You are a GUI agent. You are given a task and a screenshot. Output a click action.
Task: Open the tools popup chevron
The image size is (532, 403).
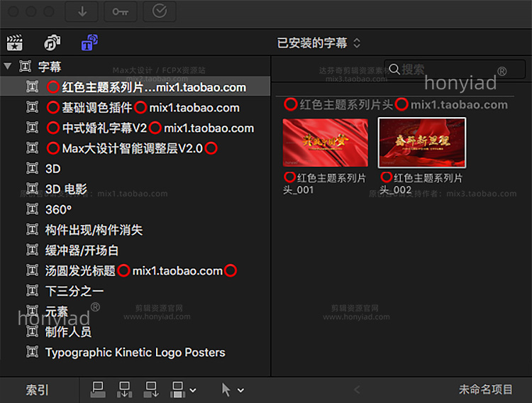click(x=240, y=390)
